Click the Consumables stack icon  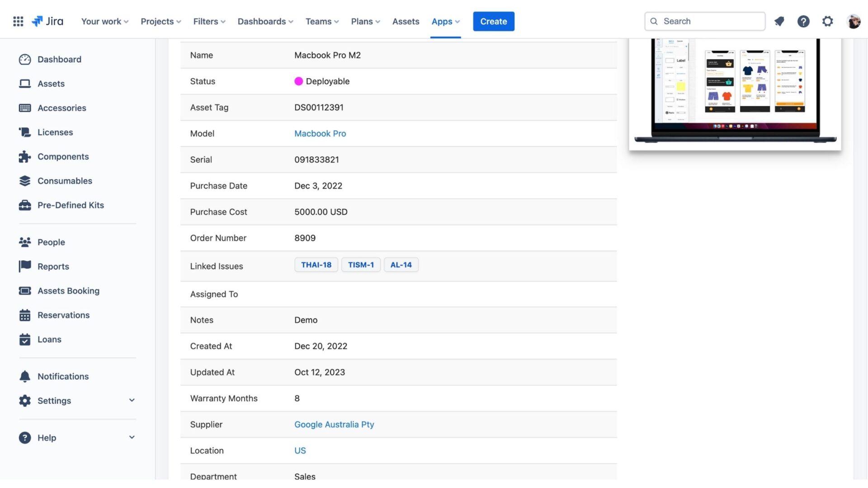25,181
